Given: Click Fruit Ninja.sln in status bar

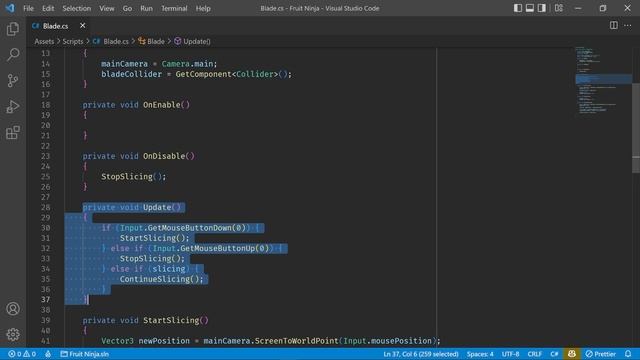Looking at the screenshot, I should pos(84,354).
